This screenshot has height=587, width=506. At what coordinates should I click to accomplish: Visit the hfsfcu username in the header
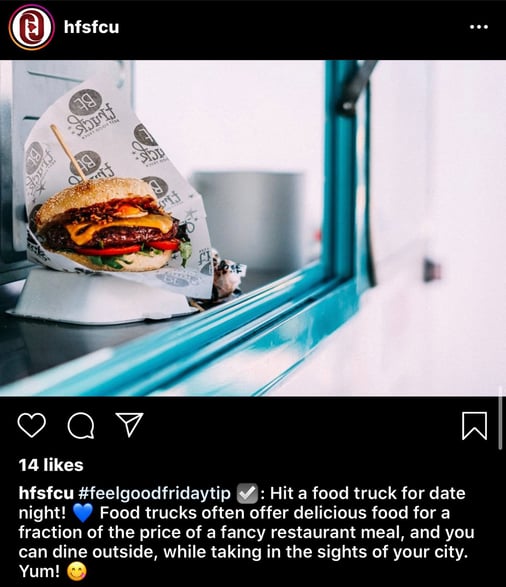(91, 27)
